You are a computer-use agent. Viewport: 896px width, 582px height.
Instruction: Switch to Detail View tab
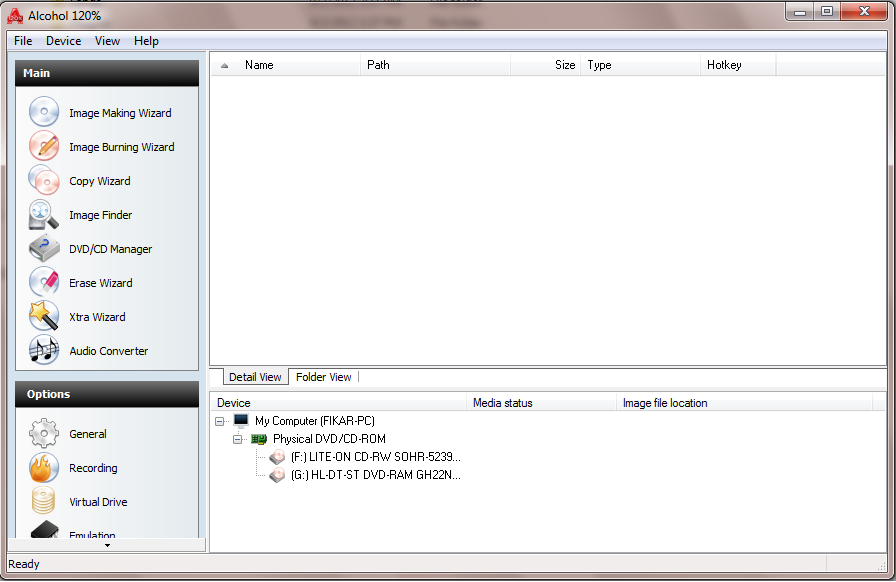click(255, 377)
